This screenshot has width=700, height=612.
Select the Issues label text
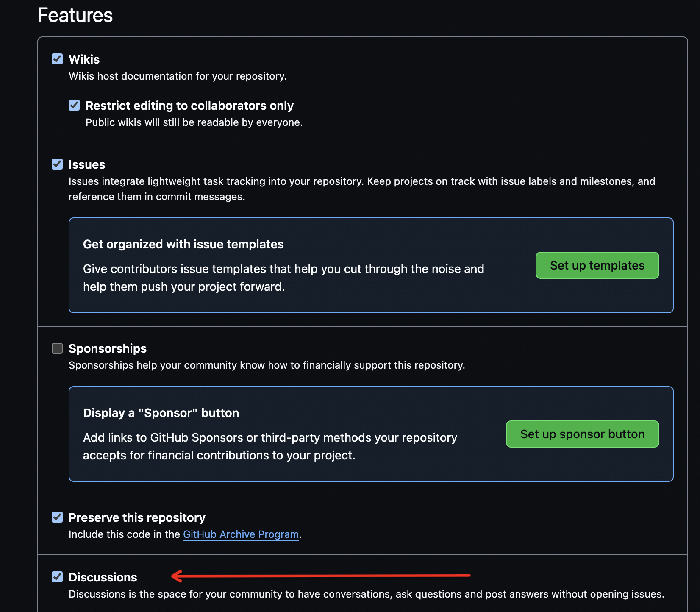tap(87, 164)
